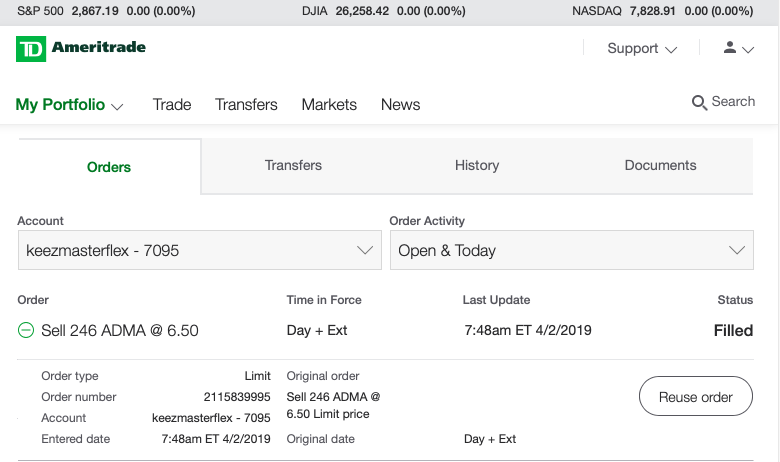The height and width of the screenshot is (462, 780).
Task: Click the Search magnifier icon
Action: 699,102
